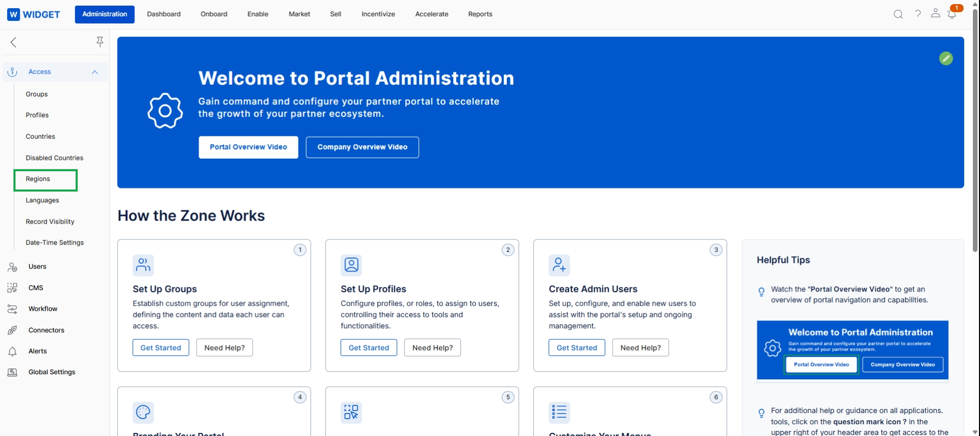Open Date-Time Settings in sidebar
980x436 pixels.
point(55,243)
